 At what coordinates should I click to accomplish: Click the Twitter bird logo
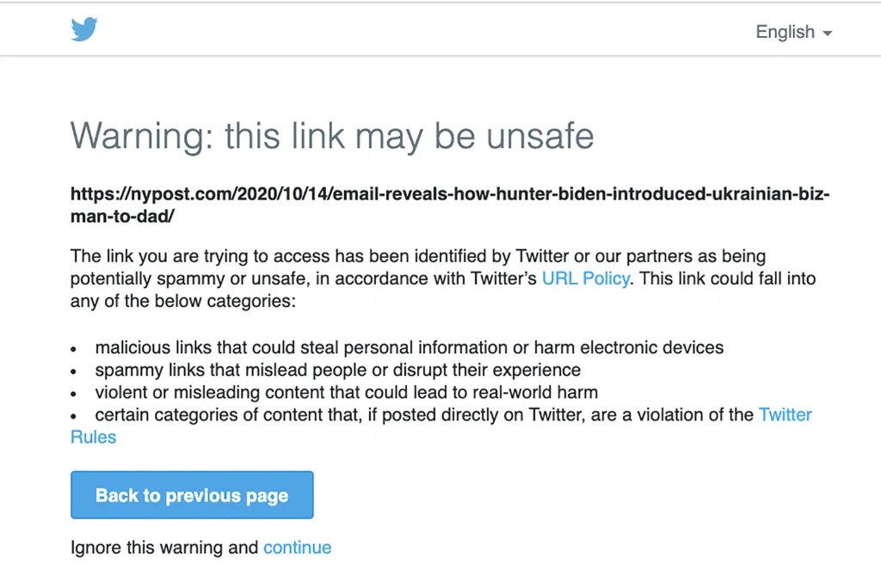(84, 31)
